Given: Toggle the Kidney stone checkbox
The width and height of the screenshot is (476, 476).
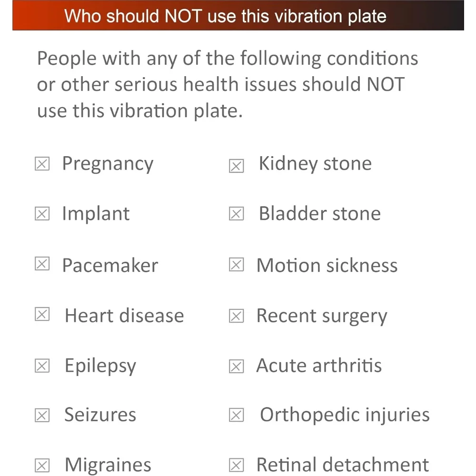Looking at the screenshot, I should 237,166.
